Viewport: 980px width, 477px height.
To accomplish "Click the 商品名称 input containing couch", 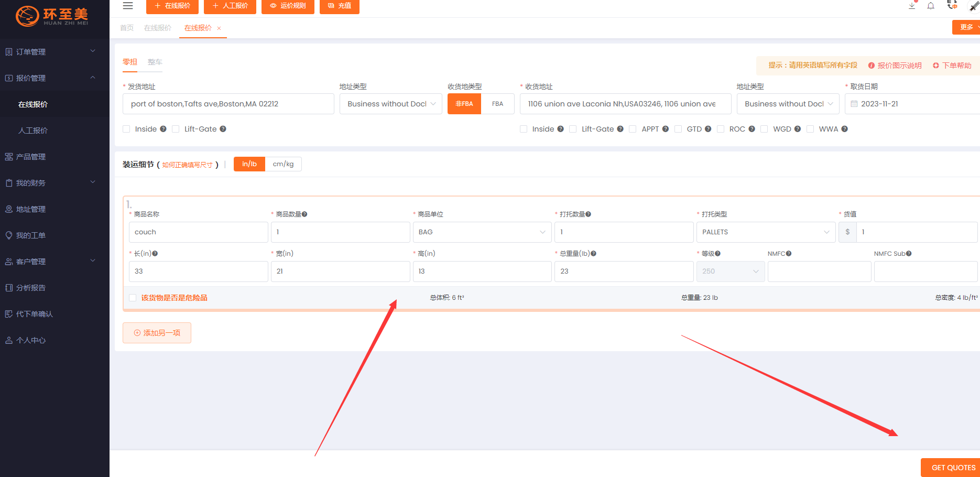I will click(198, 232).
